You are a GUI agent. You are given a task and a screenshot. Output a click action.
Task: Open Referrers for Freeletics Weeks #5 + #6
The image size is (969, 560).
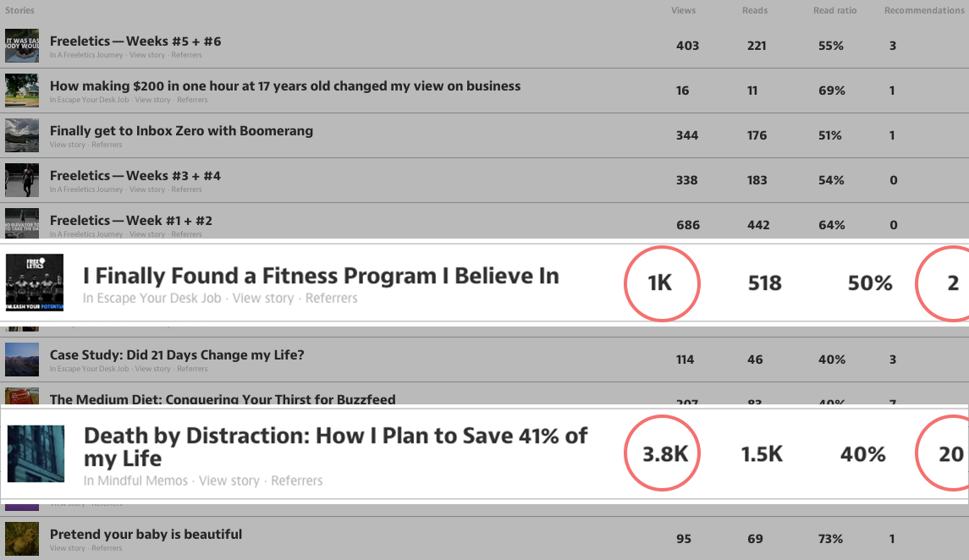pyautogui.click(x=187, y=55)
